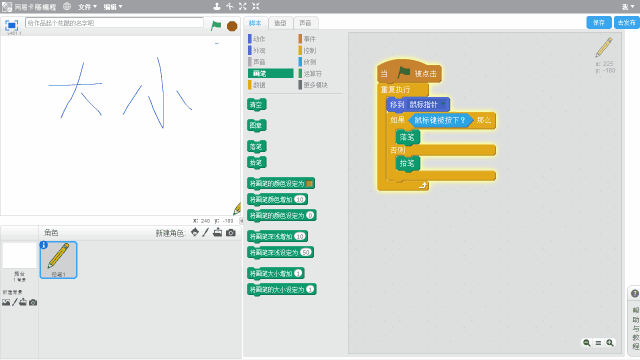Open the language globe icon

pos(67,7)
